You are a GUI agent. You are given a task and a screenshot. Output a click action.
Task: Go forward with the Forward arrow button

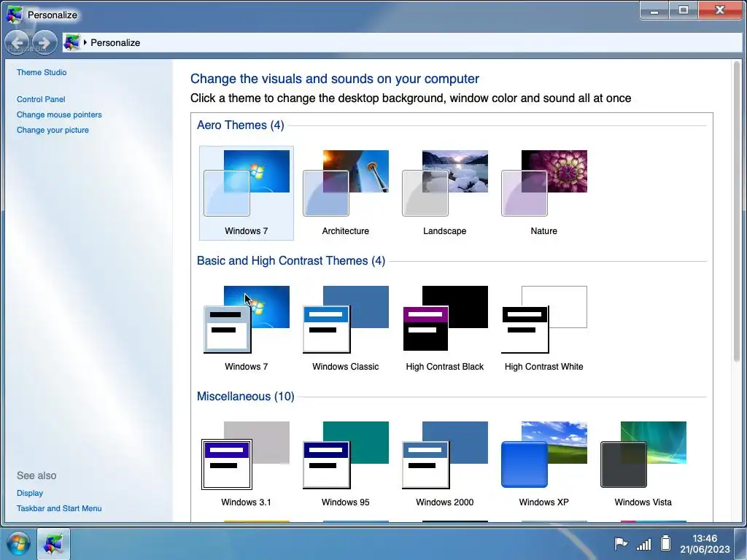(44, 43)
